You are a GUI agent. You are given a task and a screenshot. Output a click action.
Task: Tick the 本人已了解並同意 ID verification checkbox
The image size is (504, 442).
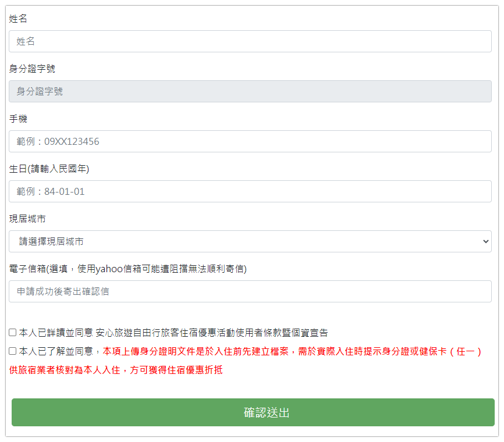(x=13, y=351)
